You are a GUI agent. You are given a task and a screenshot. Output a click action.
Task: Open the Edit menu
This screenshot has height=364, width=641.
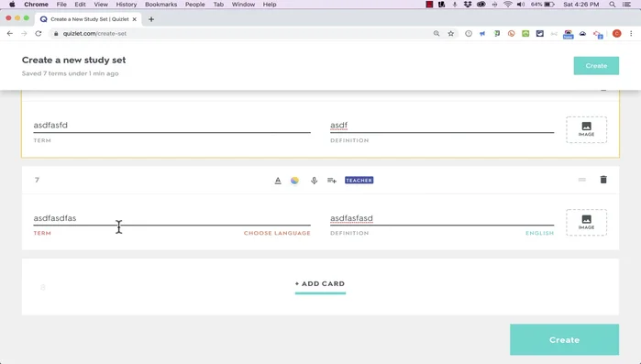point(80,4)
